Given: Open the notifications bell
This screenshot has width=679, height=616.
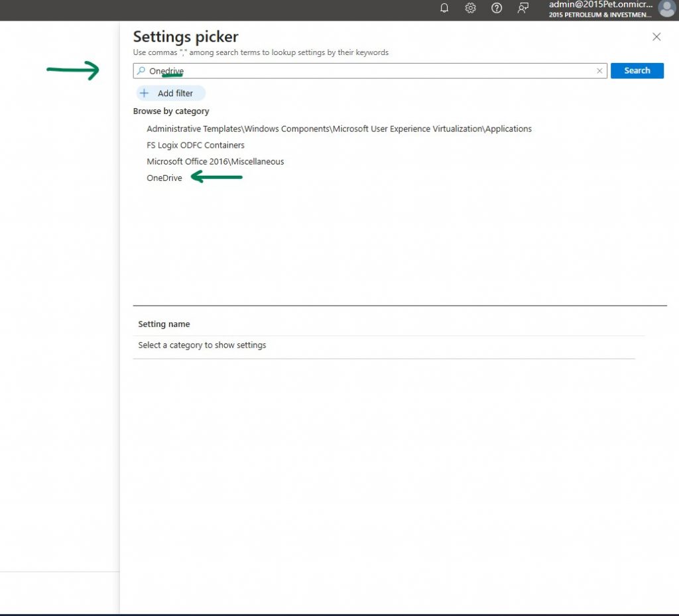Looking at the screenshot, I should tap(444, 9).
